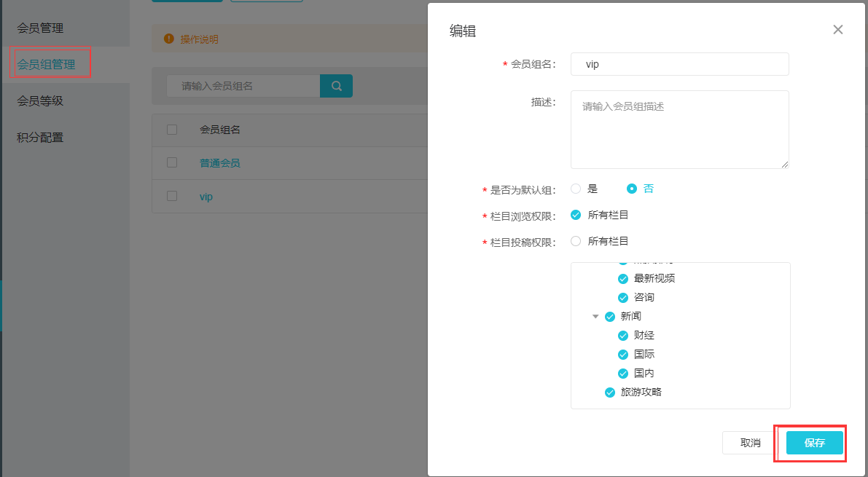Collapse the 新闻 tree node arrow

click(x=595, y=317)
